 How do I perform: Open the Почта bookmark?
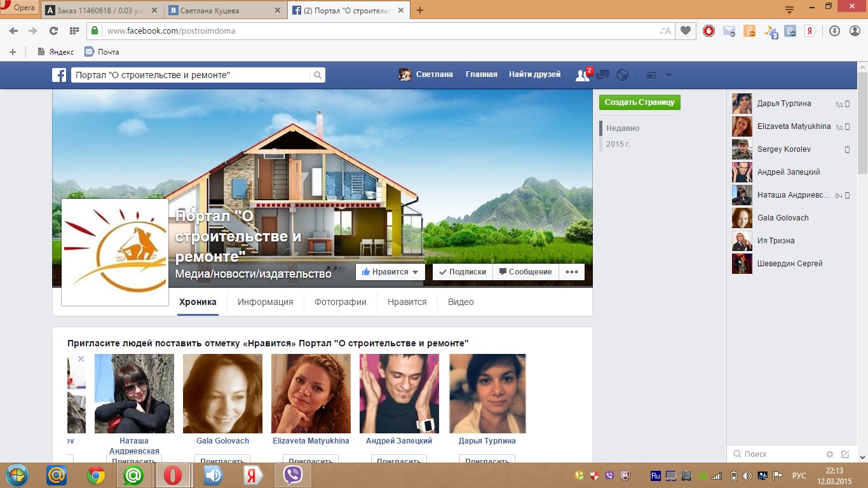point(102,52)
